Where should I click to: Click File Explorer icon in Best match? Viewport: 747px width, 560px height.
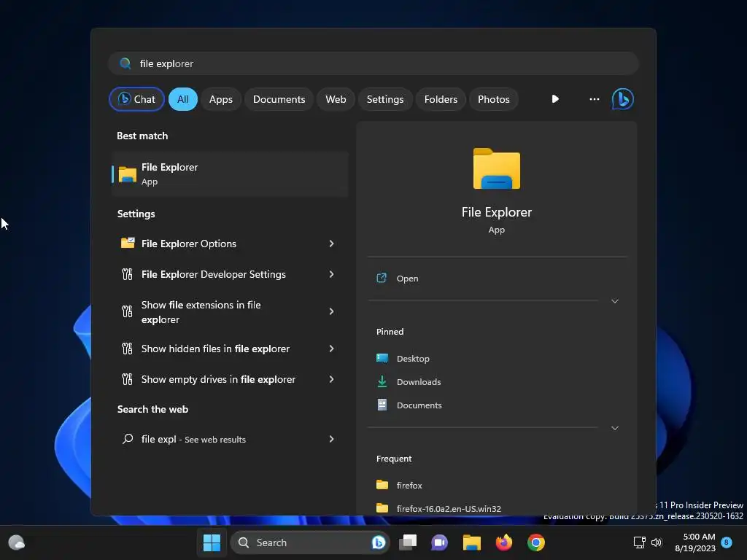pos(127,174)
